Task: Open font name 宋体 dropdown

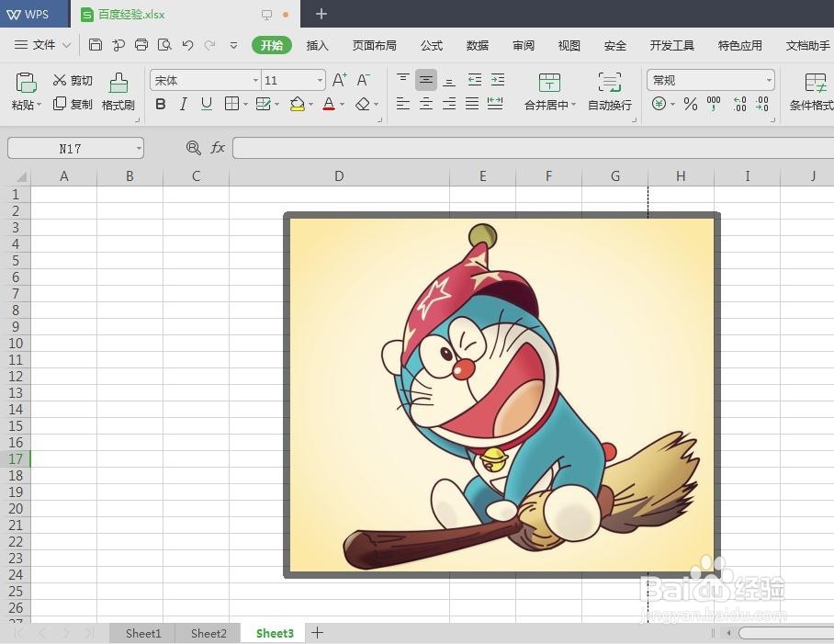Action: pyautogui.click(x=256, y=80)
